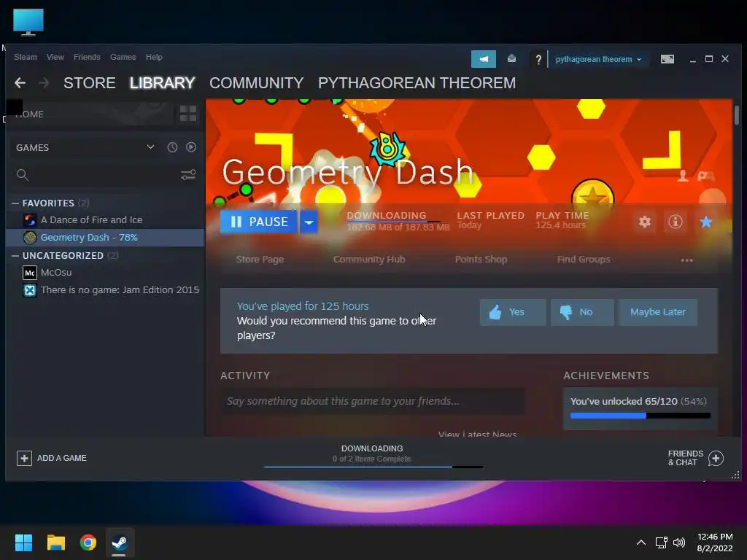Select McOsu in the library list
Viewport: 747px width, 560px height.
(105, 273)
